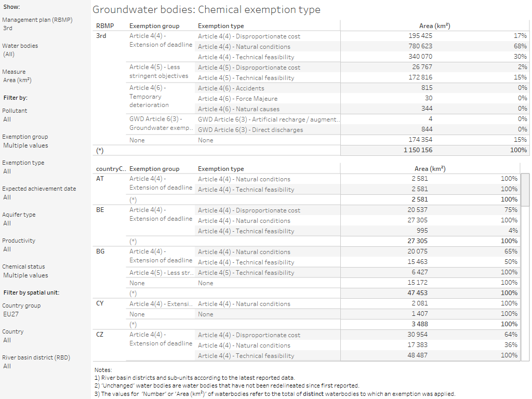Select 'Article 4(6) - Natural causes' row

pyautogui.click(x=238, y=109)
